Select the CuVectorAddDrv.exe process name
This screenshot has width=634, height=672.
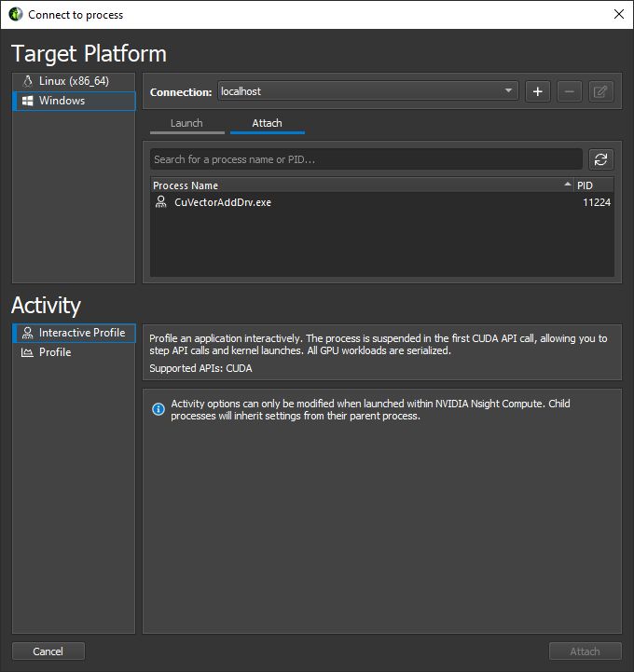point(223,202)
